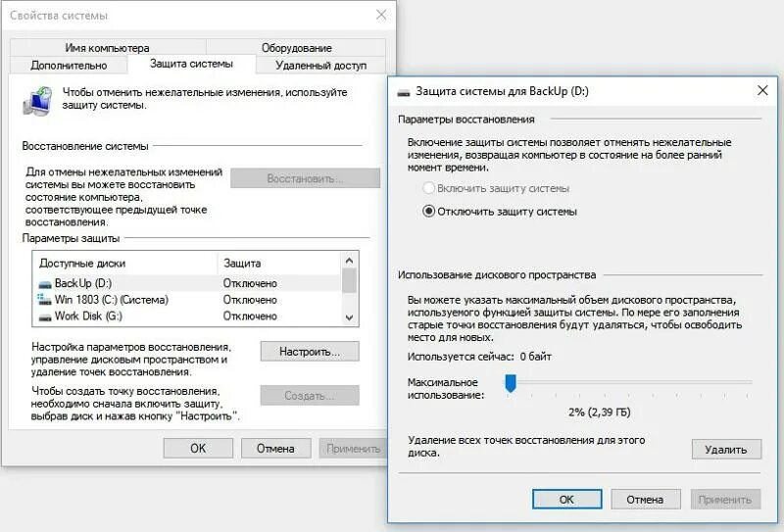
Task: Click the drives list scrollbar thumb
Action: [349, 280]
